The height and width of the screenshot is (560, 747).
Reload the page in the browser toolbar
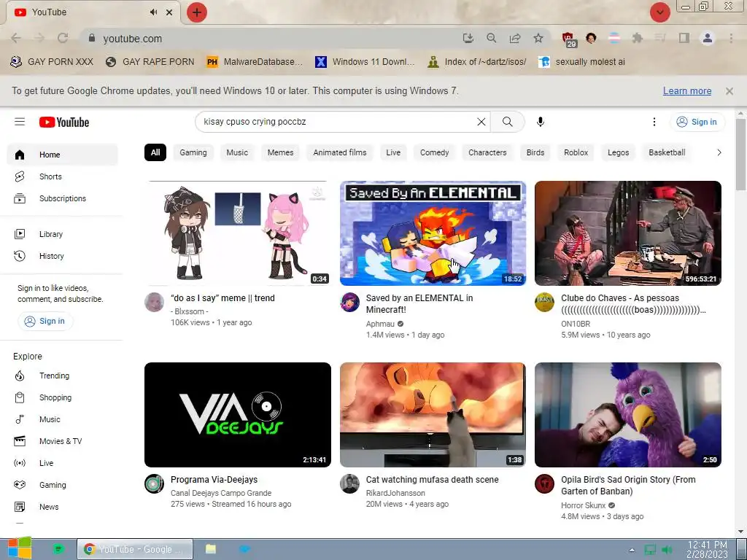[x=63, y=38]
